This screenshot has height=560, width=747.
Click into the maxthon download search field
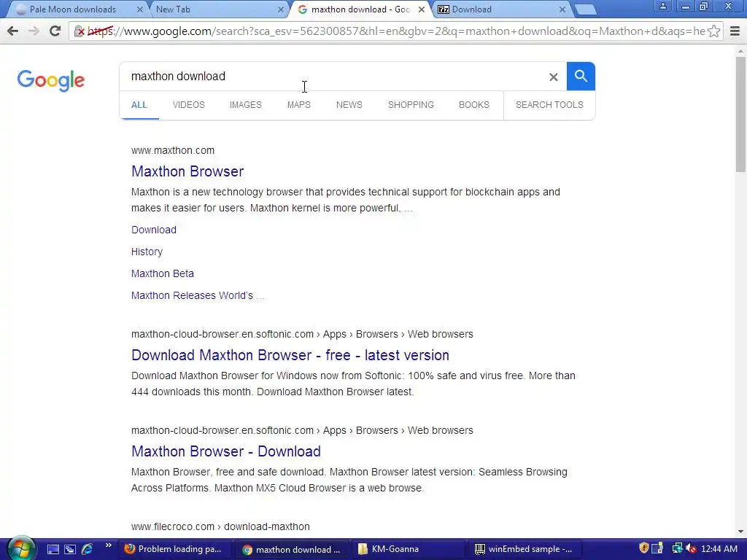[333, 76]
